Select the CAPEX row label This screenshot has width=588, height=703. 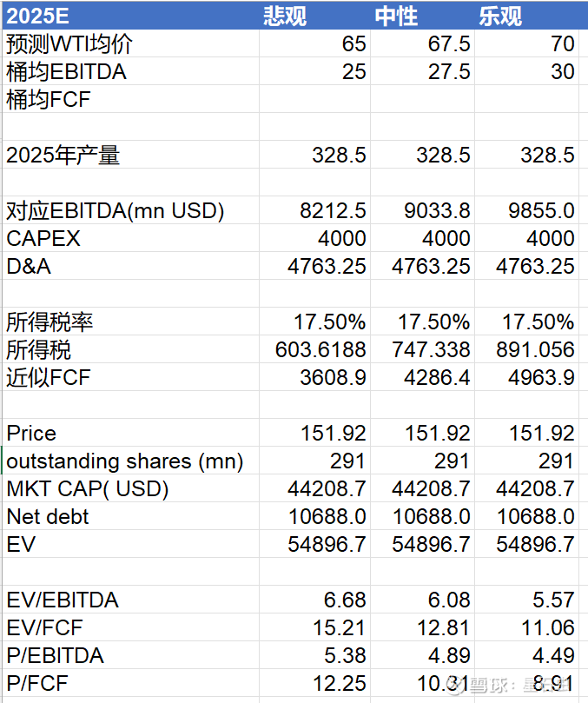coord(130,238)
